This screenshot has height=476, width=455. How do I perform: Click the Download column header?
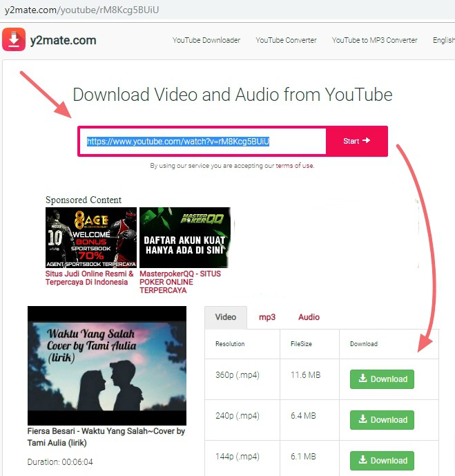click(364, 344)
